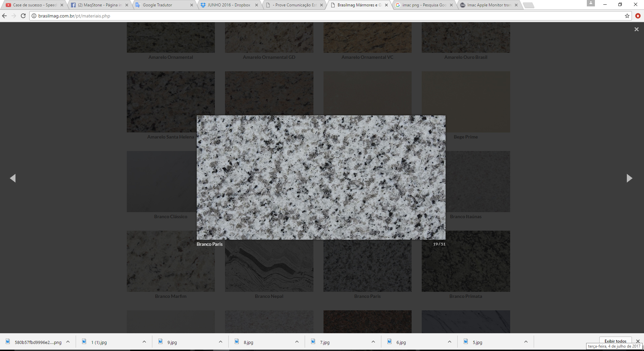Click the 7.jpg download file icon

[313, 342]
